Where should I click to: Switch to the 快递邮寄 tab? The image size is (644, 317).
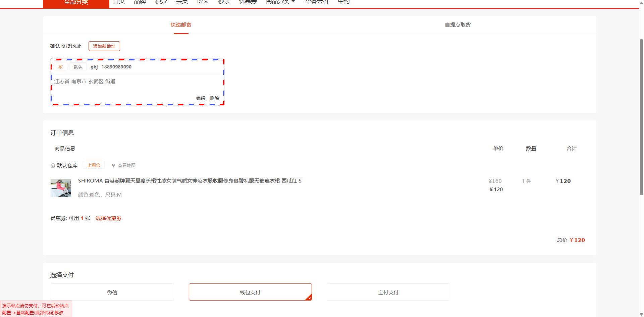(x=181, y=25)
